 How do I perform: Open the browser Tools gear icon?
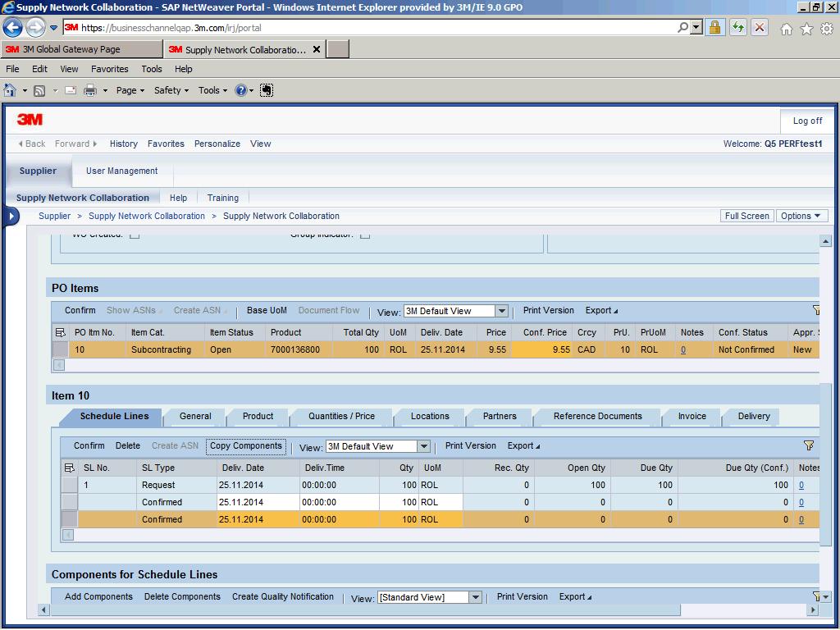(827, 29)
